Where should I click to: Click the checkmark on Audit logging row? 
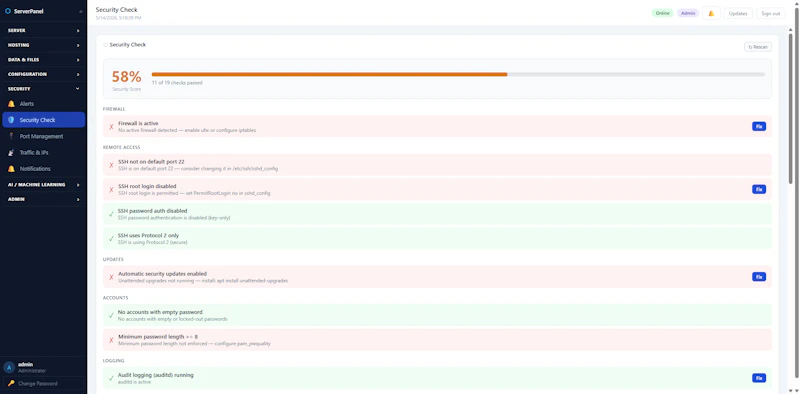point(111,378)
